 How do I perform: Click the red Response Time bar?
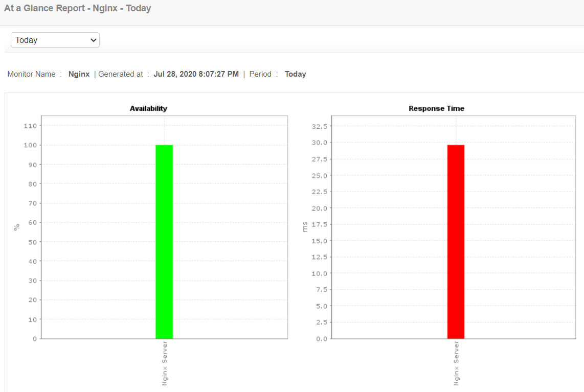456,242
